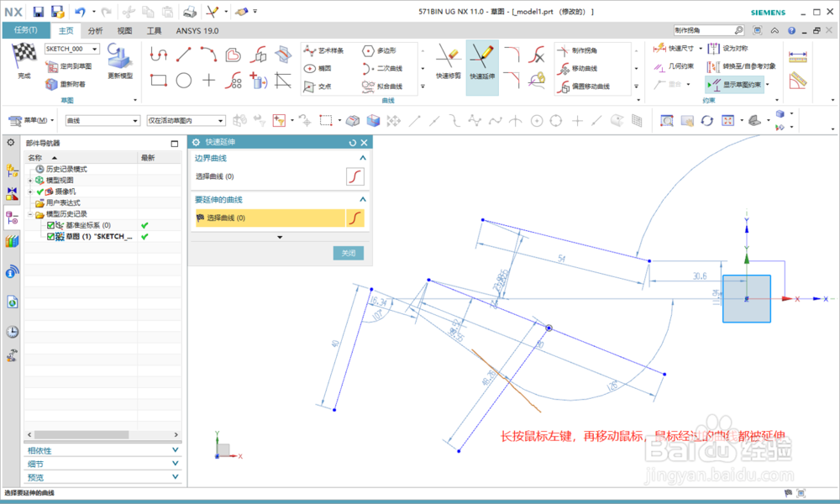Viewport: 840px width, 504px height.
Task: Click the 移动曲线 move curve tool
Action: [578, 68]
